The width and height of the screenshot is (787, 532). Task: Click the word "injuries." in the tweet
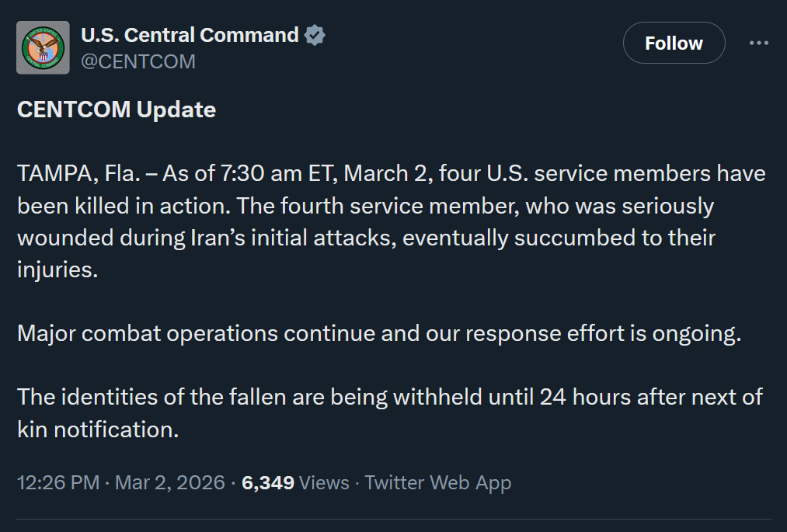[x=57, y=269]
